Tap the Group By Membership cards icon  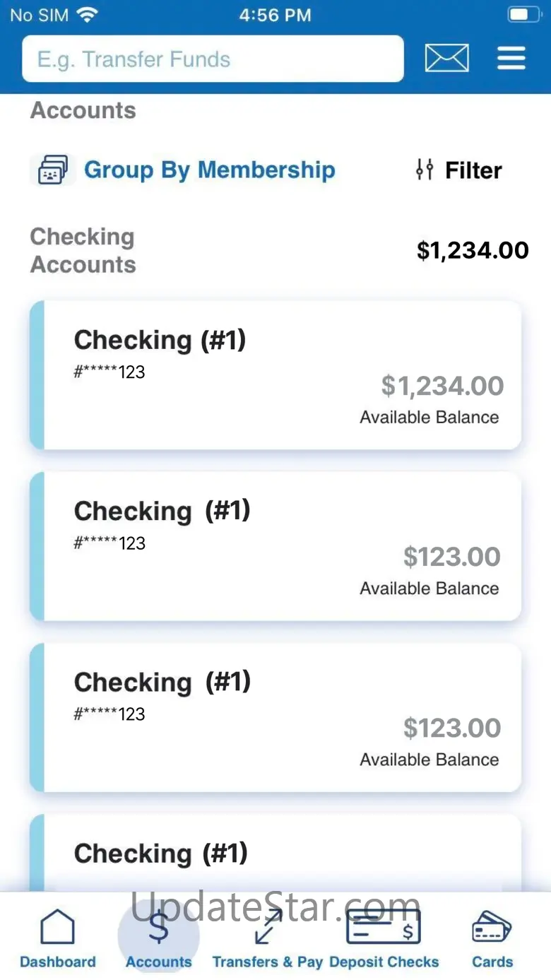52,170
